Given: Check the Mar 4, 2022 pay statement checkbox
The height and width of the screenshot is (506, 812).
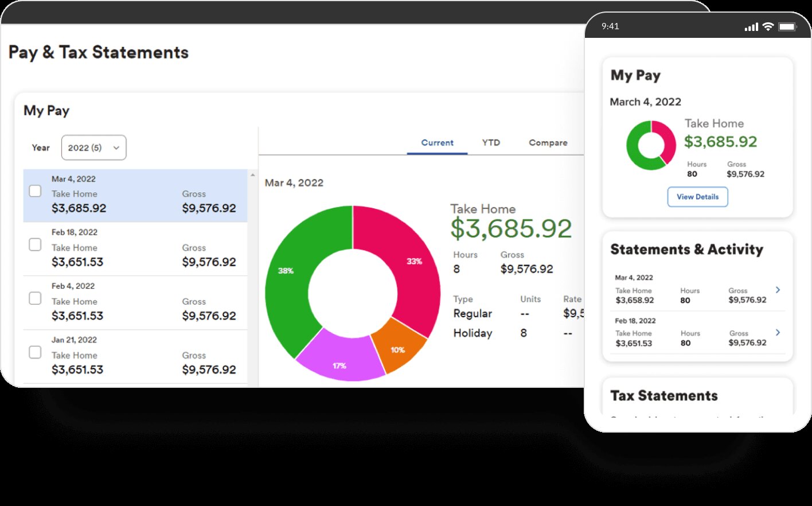Looking at the screenshot, I should [x=35, y=191].
